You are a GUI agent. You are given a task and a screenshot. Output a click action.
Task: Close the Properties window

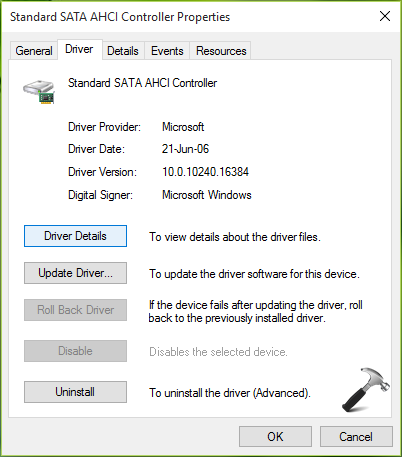point(385,16)
